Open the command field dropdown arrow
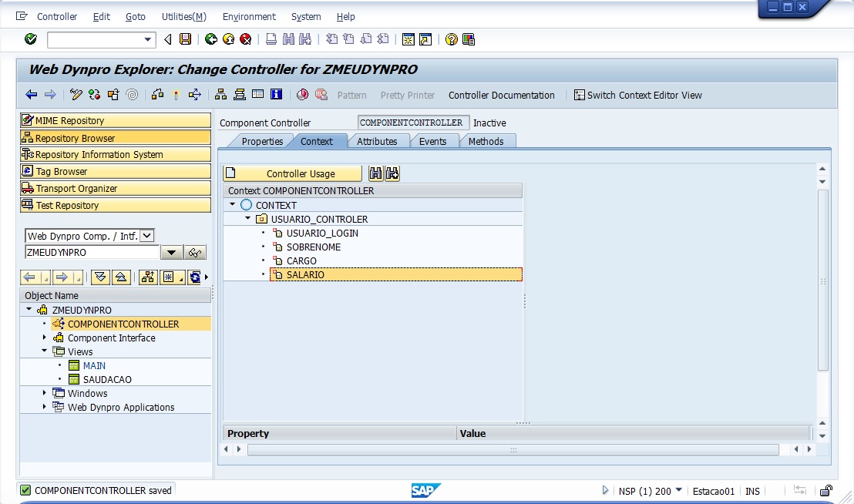Viewport: 854px width, 504px height. pos(148,39)
